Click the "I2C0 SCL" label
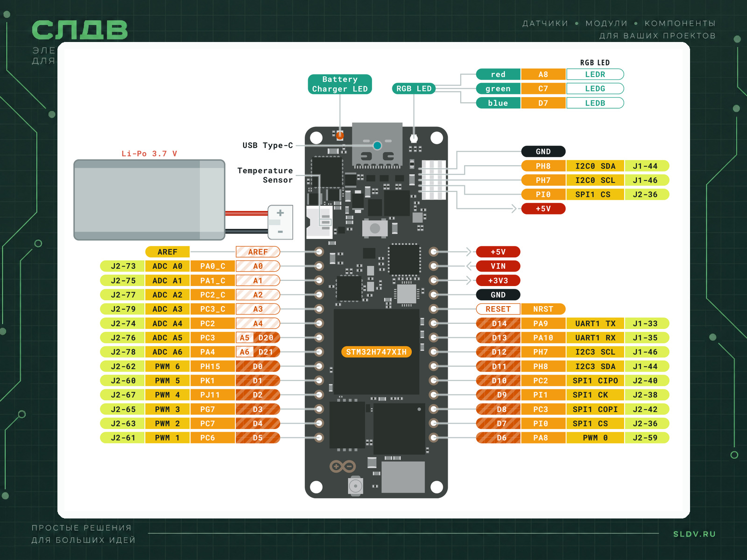The height and width of the screenshot is (560, 747). (595, 180)
